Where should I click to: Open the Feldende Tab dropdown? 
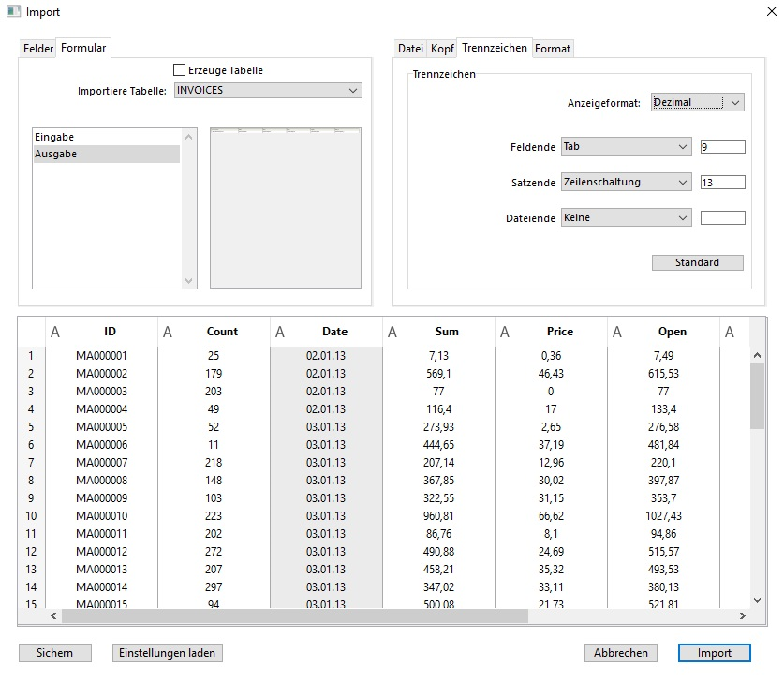626,147
